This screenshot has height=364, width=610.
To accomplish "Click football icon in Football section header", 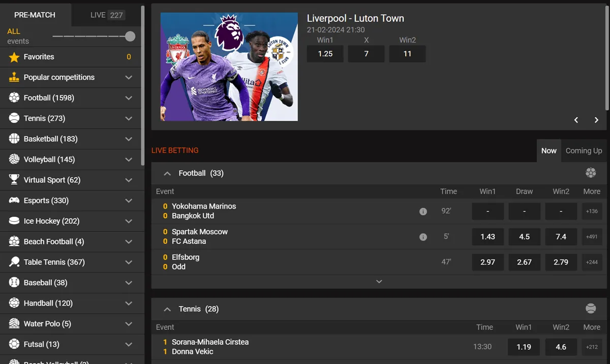I will (591, 173).
